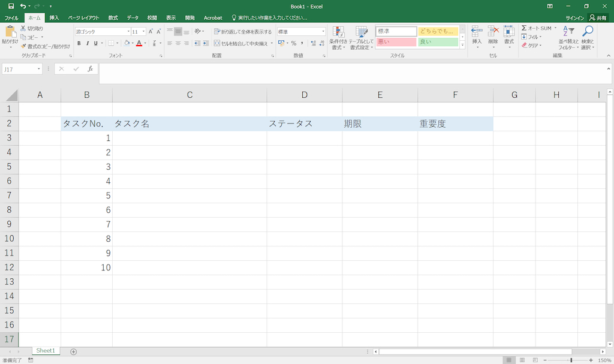Toggle middle vertical alignment
The image size is (614, 364).
(178, 31)
